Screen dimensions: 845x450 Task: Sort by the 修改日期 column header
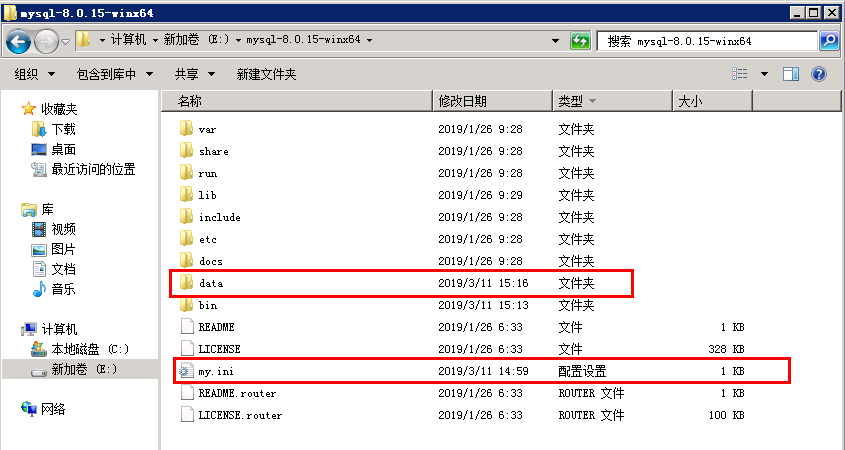pyautogui.click(x=493, y=101)
